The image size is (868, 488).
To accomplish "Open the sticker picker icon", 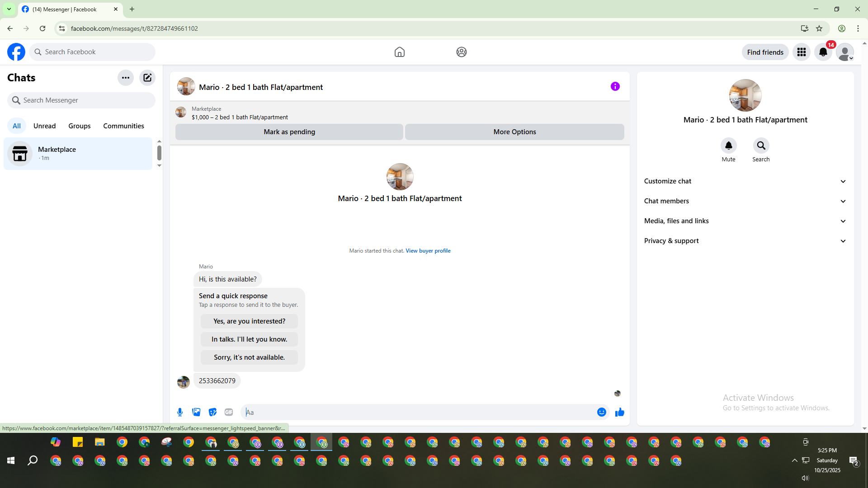I will (212, 412).
